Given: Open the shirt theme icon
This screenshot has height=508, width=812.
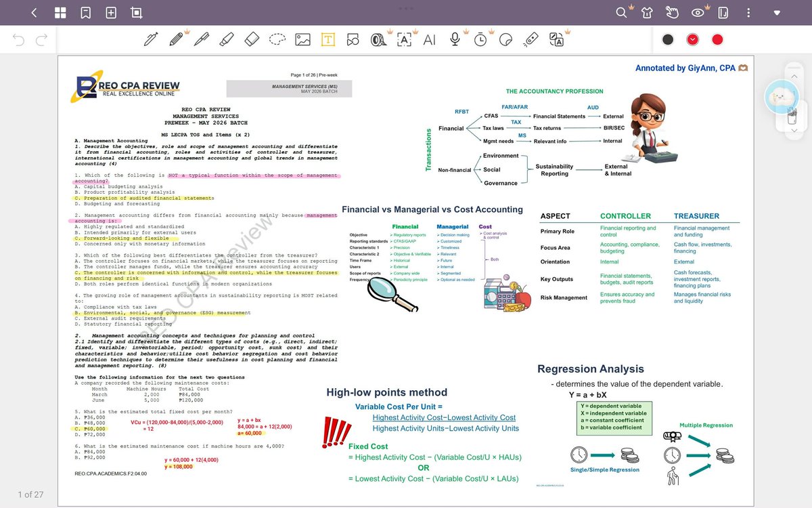Looking at the screenshot, I should click(647, 13).
